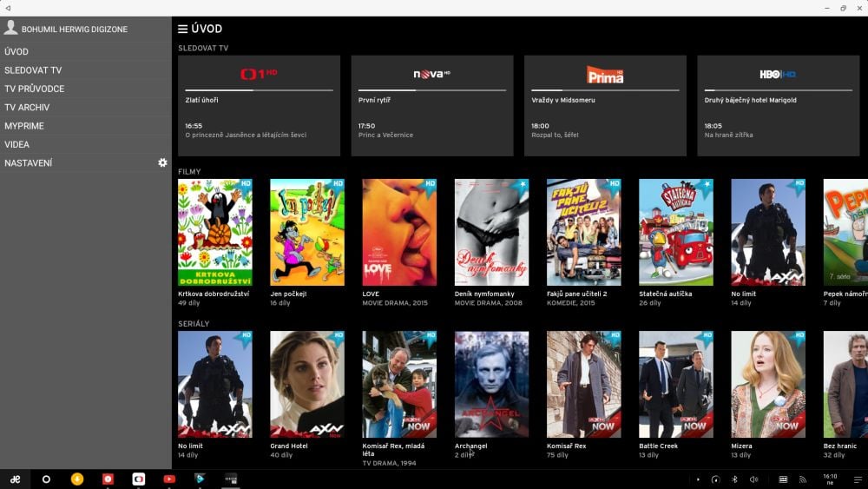Open the Battle Creek series poster
Viewport: 868px width, 489px height.
pyautogui.click(x=676, y=384)
